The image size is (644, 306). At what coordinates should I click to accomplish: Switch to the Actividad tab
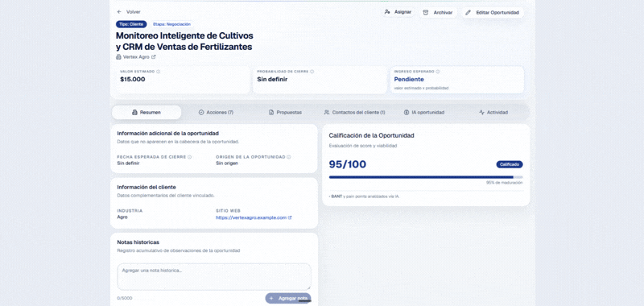[493, 112]
